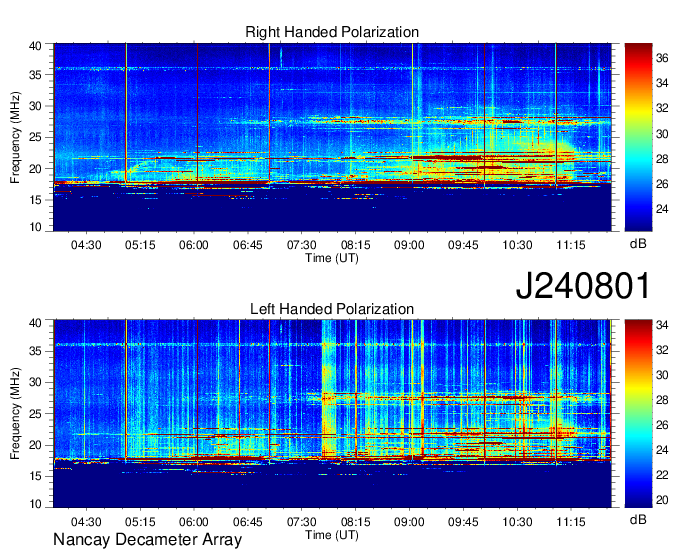Click 08:15 time tick of Left Handed panel

[x=356, y=522]
